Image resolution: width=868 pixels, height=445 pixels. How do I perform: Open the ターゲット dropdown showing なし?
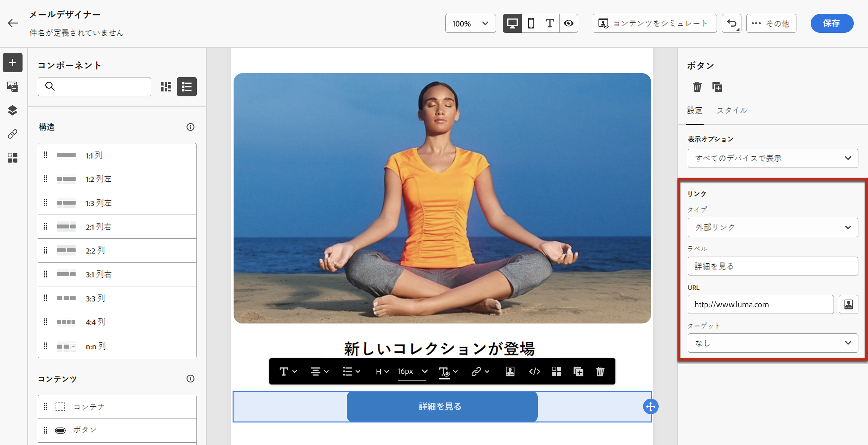click(x=772, y=343)
